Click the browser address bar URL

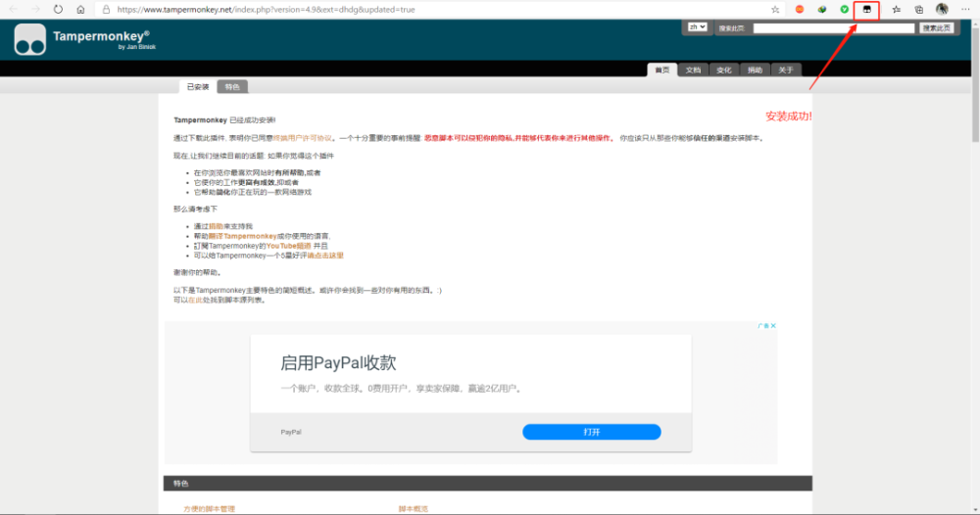pyautogui.click(x=266, y=10)
